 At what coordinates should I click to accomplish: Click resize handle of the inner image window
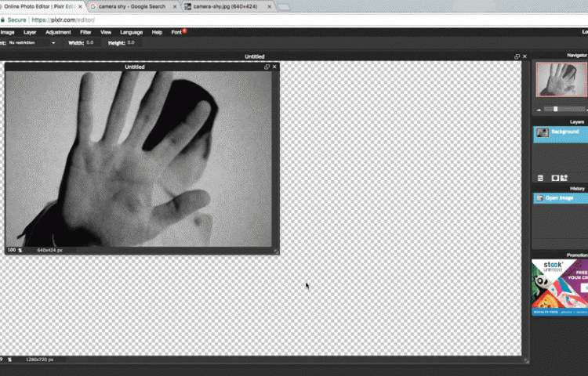click(276, 251)
